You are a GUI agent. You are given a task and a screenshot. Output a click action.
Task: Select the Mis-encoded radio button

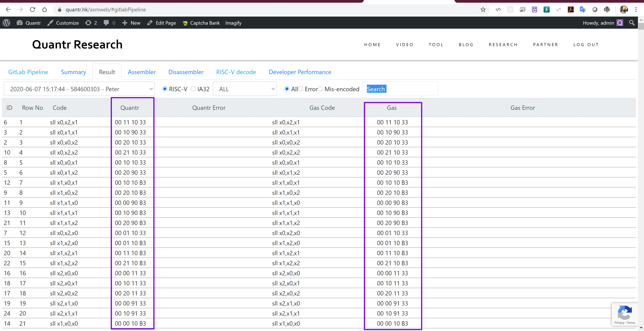(320, 89)
